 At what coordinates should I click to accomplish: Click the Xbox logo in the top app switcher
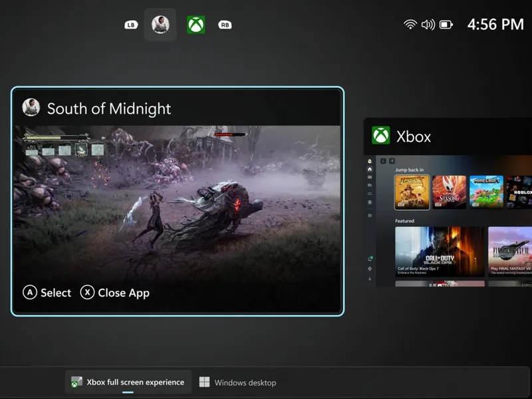coord(195,25)
